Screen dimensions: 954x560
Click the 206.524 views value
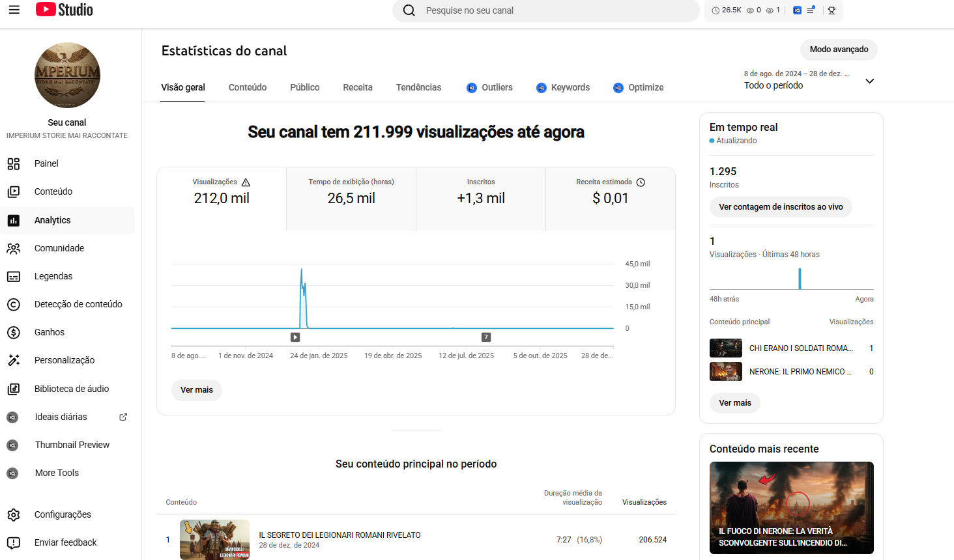tap(653, 540)
